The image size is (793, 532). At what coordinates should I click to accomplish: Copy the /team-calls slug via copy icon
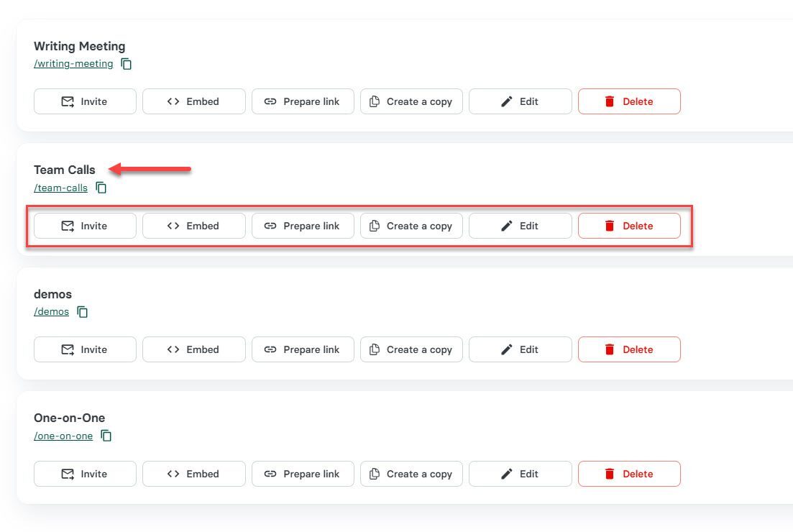point(101,188)
